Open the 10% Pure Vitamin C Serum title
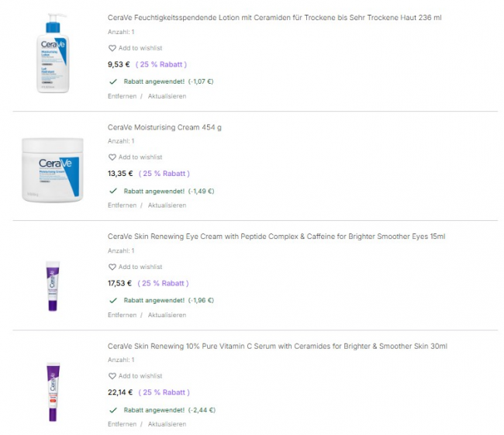504x435 pixels. tap(277, 346)
